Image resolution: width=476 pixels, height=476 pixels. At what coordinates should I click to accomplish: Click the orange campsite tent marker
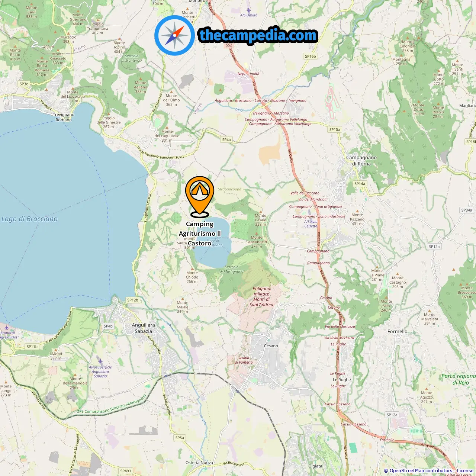point(200,197)
